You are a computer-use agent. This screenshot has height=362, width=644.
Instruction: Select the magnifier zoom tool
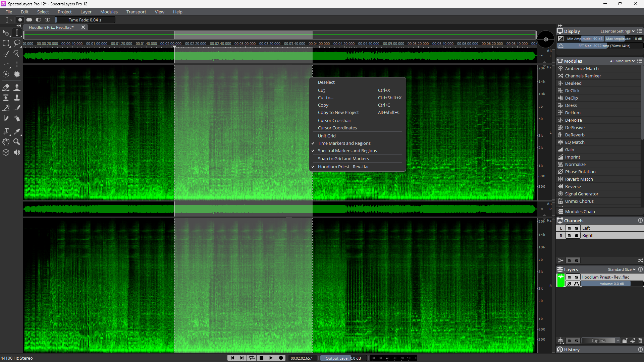(17, 142)
